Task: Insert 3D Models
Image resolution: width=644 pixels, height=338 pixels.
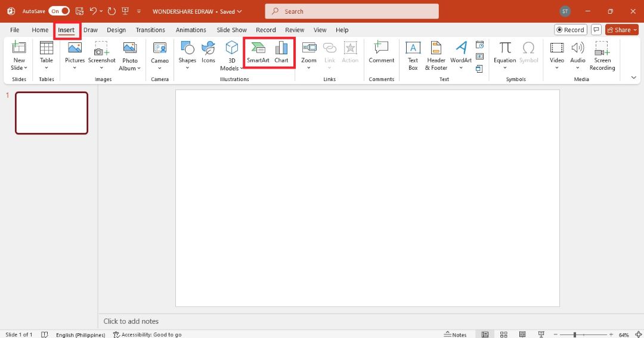Action: pos(231,56)
